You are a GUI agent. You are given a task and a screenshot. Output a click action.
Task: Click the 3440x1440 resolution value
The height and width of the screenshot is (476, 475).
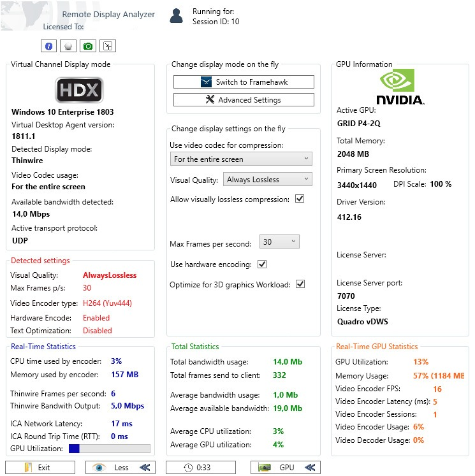pyautogui.click(x=357, y=185)
